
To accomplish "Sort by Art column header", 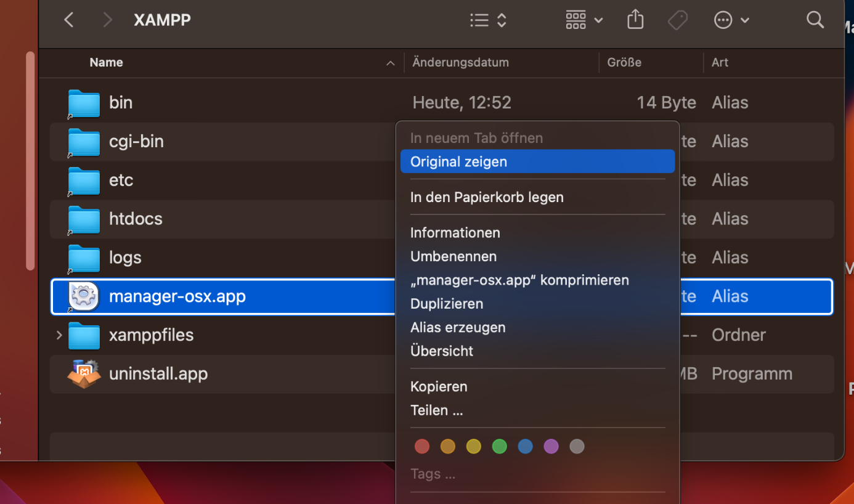I will click(x=720, y=62).
